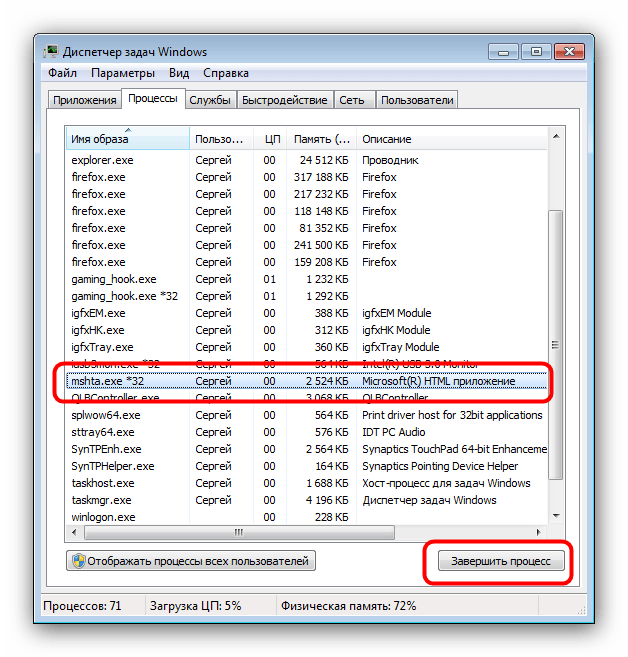Maximize the Task Manager window
This screenshot has width=628, height=657.
536,52
